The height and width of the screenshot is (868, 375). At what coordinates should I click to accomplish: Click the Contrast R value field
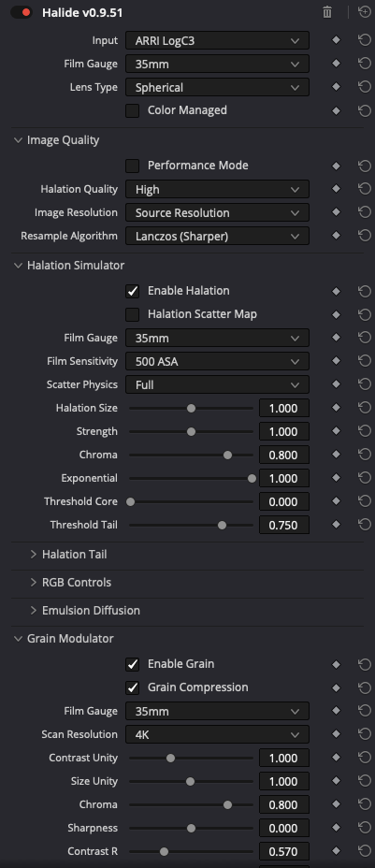pyautogui.click(x=283, y=851)
